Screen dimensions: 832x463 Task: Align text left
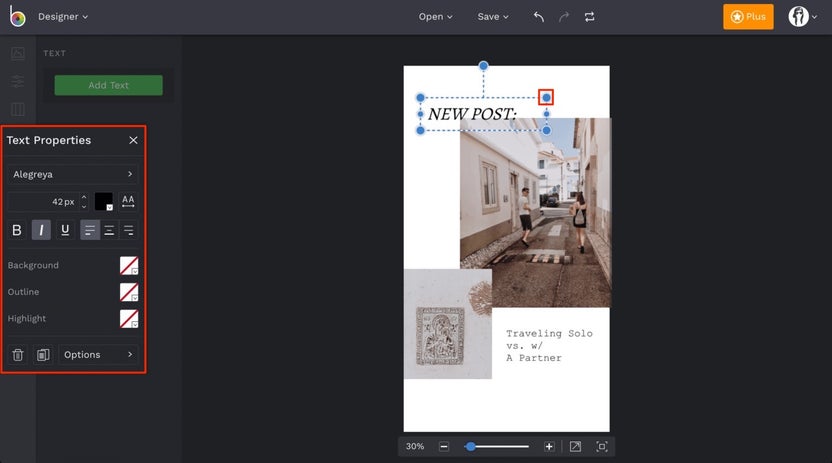point(90,230)
